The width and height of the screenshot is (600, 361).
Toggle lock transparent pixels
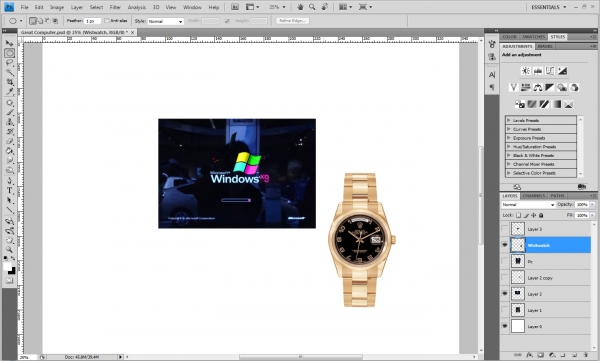point(518,215)
